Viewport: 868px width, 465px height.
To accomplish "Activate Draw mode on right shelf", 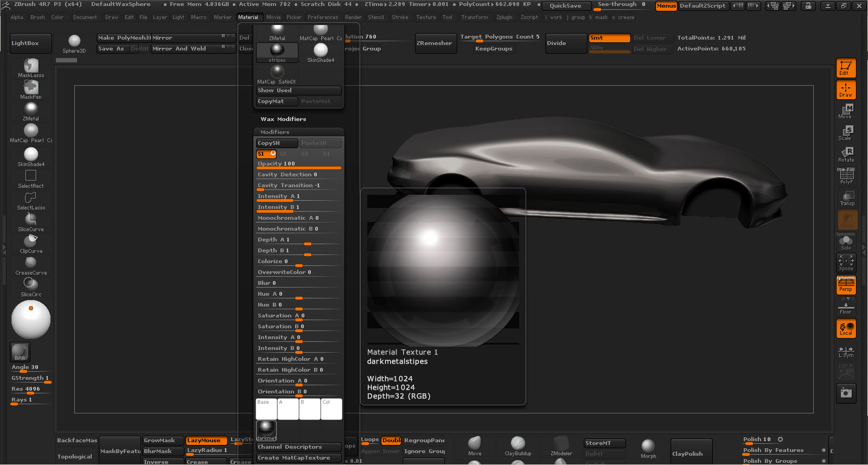I will click(846, 90).
